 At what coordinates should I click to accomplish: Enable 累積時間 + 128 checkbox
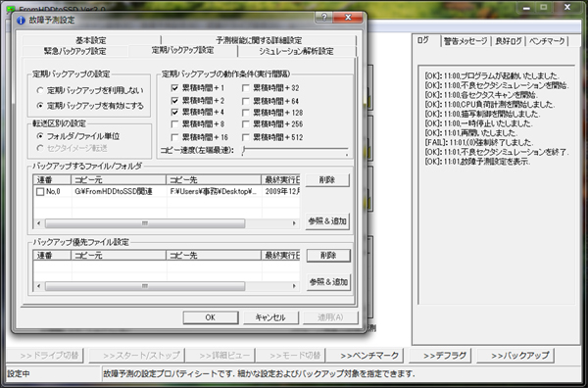pyautogui.click(x=246, y=113)
